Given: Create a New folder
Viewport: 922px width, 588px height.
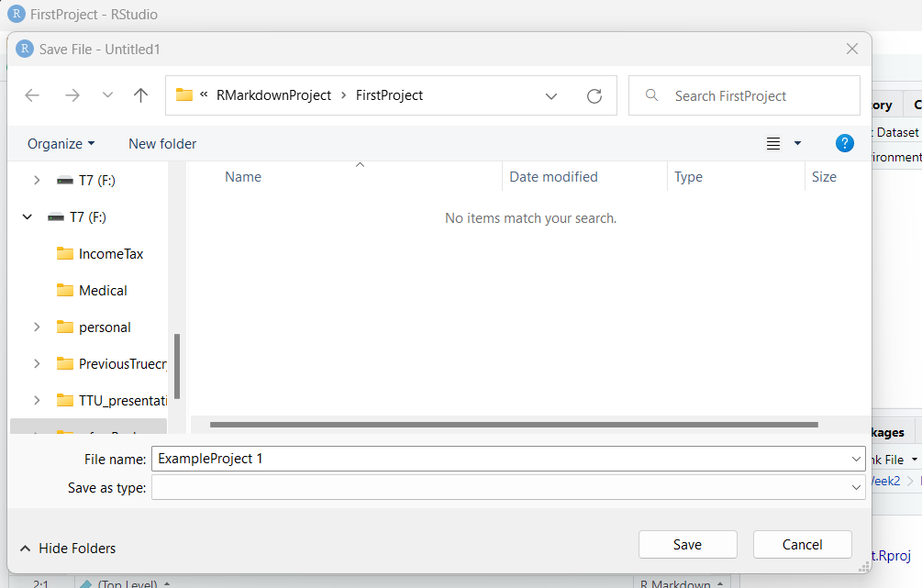Looking at the screenshot, I should click(x=162, y=144).
